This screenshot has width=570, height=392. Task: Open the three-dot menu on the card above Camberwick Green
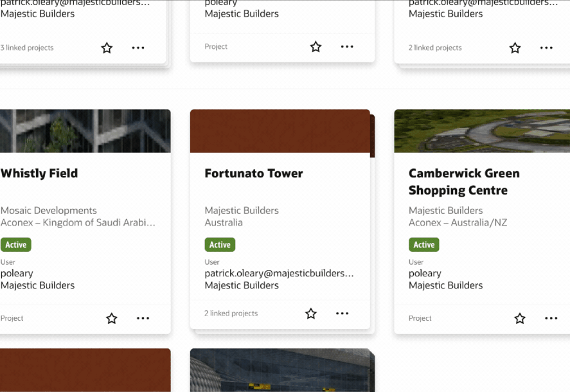pyautogui.click(x=546, y=48)
